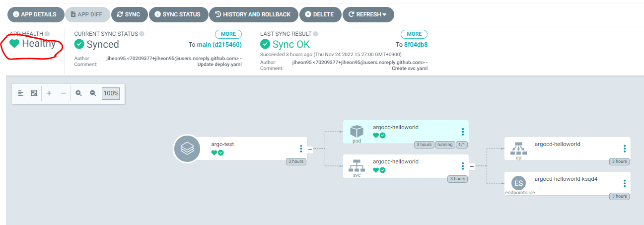Click the argo-test 3 hours age tag
The height and width of the screenshot is (225, 644).
coord(295,161)
